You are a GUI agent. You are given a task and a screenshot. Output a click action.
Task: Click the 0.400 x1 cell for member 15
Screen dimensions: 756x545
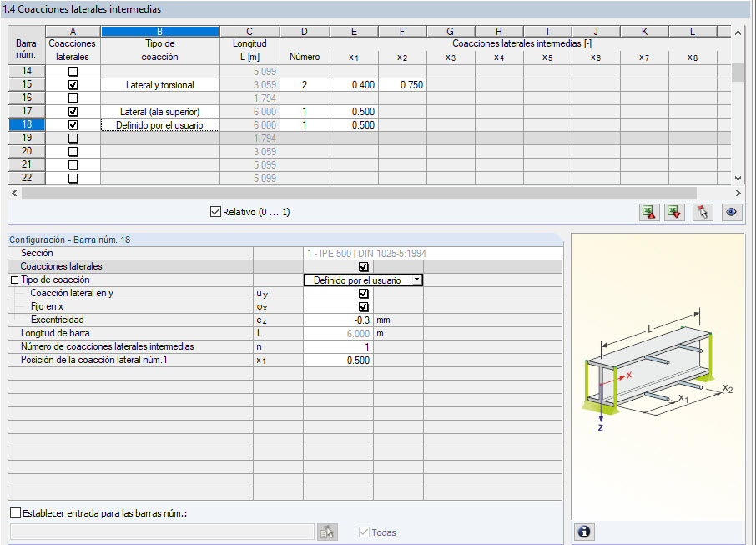tap(355, 85)
